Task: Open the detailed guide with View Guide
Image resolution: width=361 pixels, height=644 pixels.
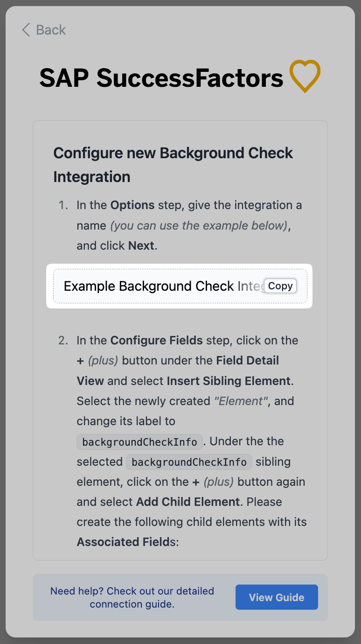Action: click(277, 597)
